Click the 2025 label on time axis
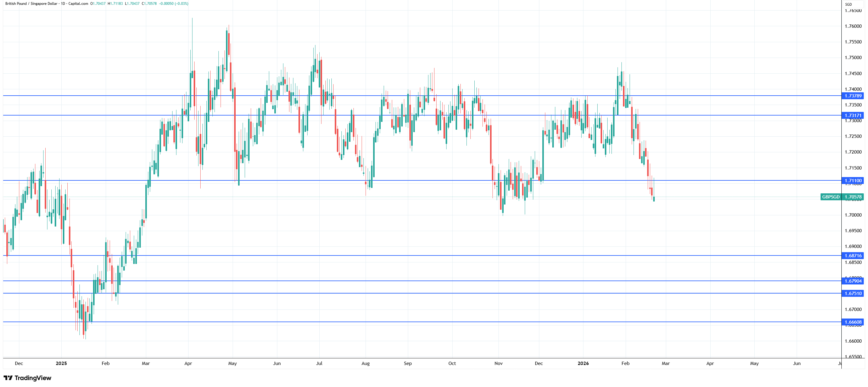Screen dimensions: 868x387 click(x=61, y=363)
